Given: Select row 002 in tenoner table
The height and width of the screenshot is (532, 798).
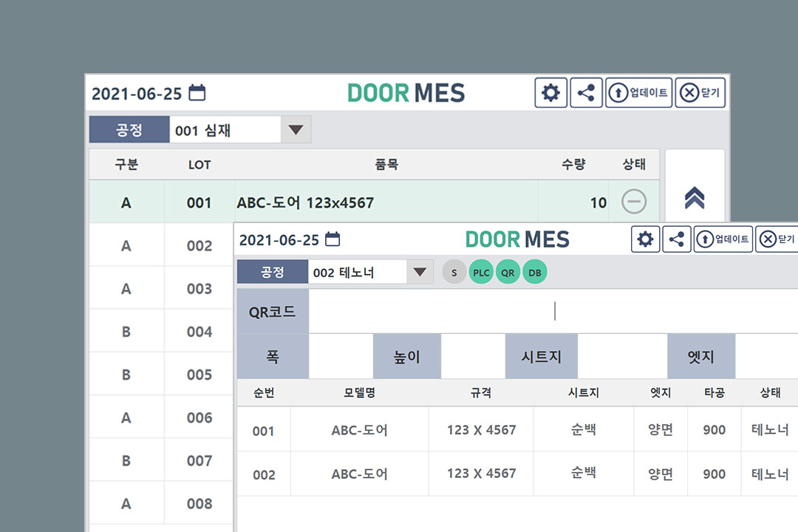Looking at the screenshot, I should tap(480, 474).
